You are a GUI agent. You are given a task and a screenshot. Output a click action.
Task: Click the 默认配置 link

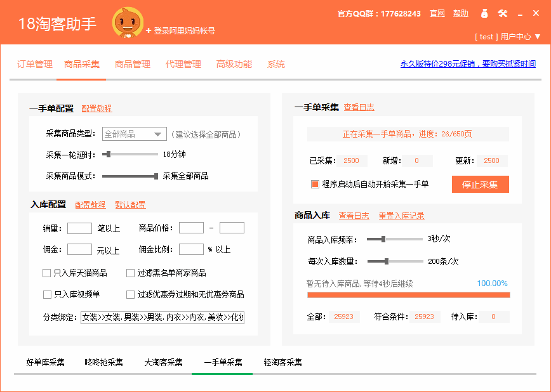pos(130,205)
